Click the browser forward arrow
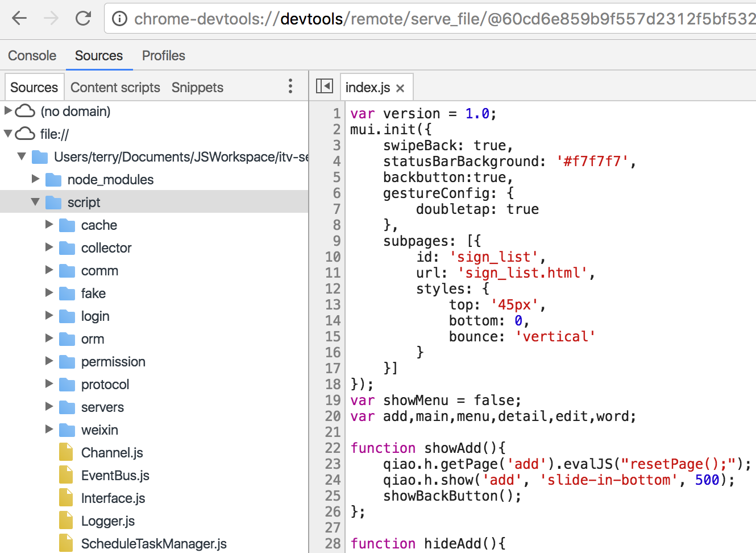 (51, 18)
